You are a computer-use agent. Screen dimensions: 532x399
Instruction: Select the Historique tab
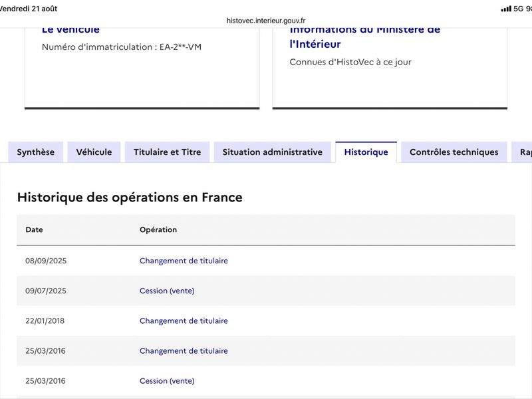pos(366,152)
